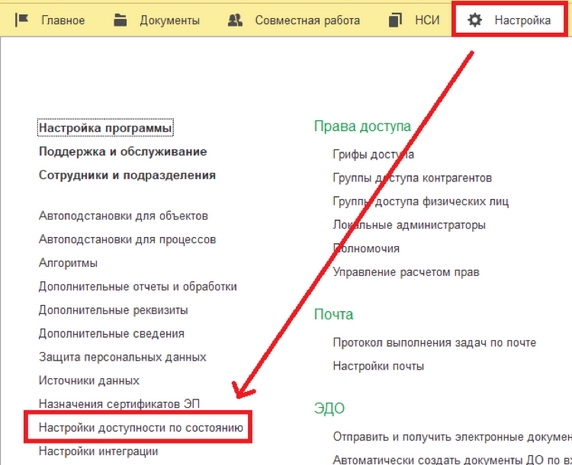The width and height of the screenshot is (572, 465).
Task: Open the Алгоритмы link
Action: tap(68, 263)
